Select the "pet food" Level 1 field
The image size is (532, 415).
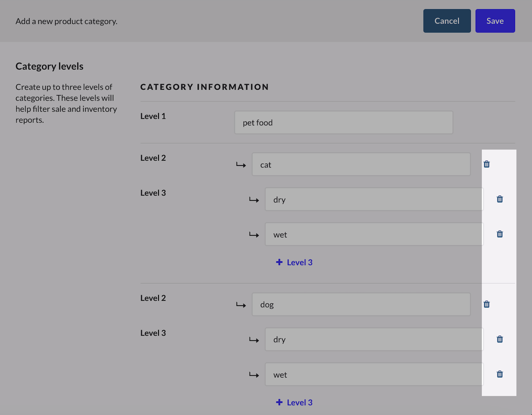[x=344, y=122]
